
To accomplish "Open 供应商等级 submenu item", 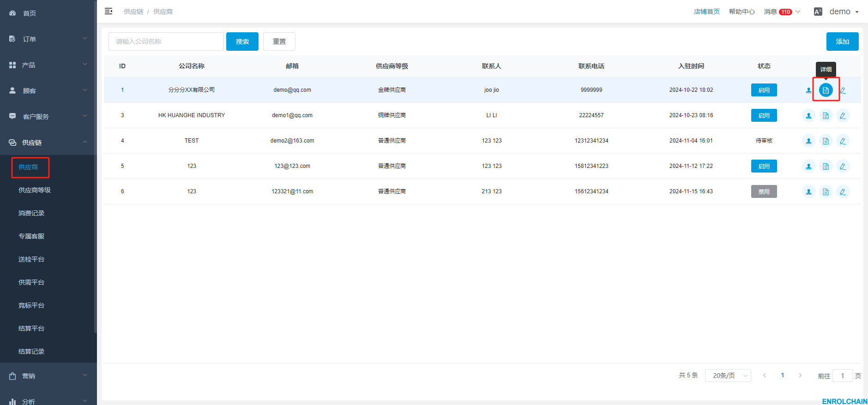I will pyautogui.click(x=35, y=190).
